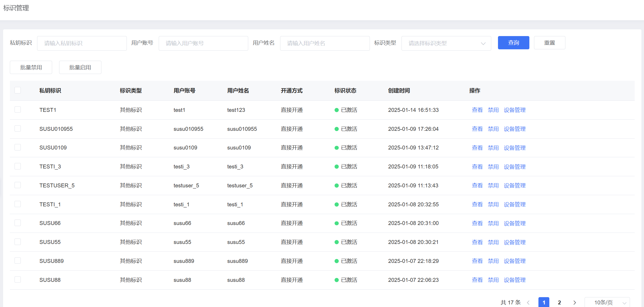Click 禁用 for SUSU55 row
Image resolution: width=644 pixels, height=307 pixels.
coord(493,242)
